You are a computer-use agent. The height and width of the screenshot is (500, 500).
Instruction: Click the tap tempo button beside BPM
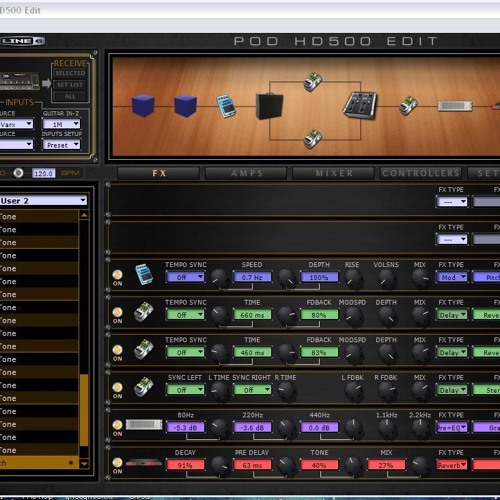point(18,173)
